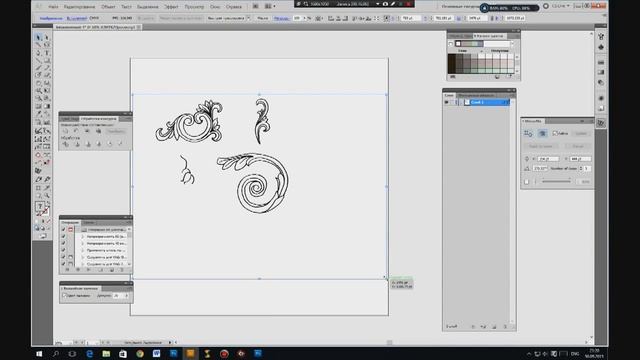This screenshot has width=640, height=360.
Task: Select the Column Graph tool
Action: point(47,122)
